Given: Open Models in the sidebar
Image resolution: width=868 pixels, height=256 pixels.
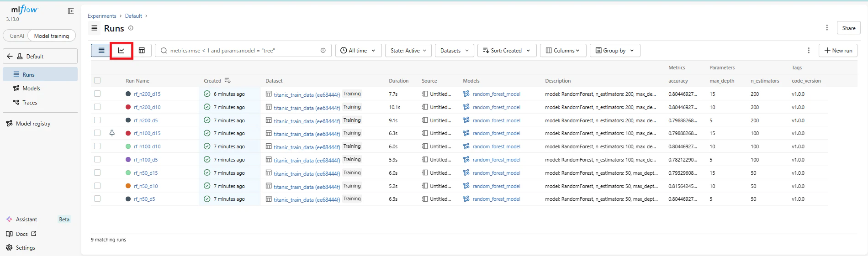Looking at the screenshot, I should 40,89.
